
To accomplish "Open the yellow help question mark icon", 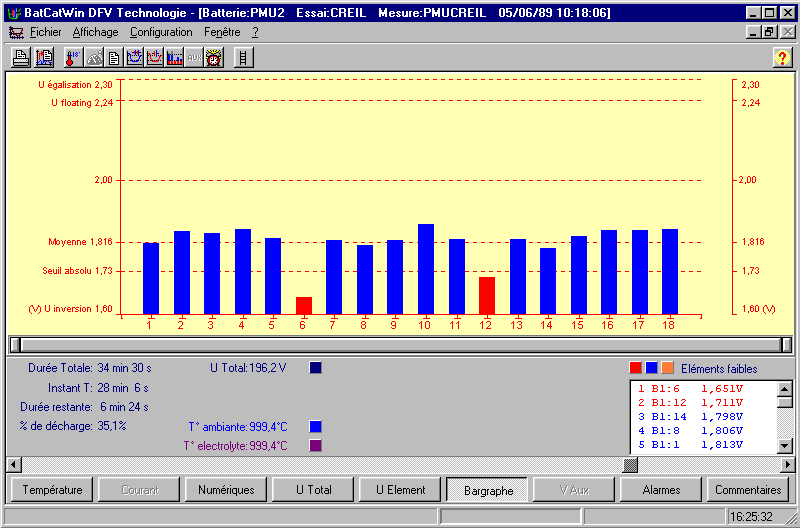I will [782, 58].
